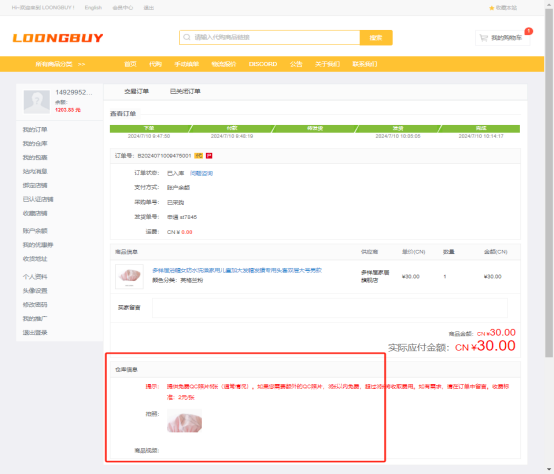Open 我的订单 in the sidebar

(35, 130)
